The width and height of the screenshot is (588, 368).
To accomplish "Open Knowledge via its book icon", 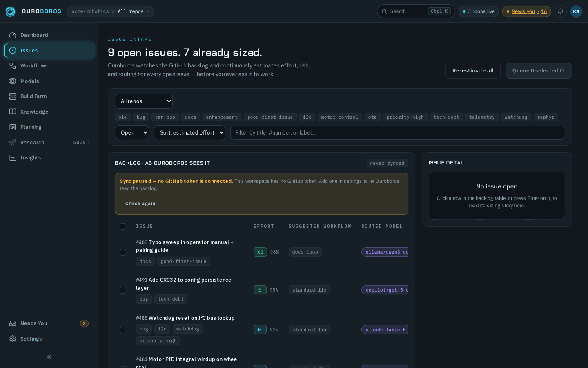I will [13, 112].
